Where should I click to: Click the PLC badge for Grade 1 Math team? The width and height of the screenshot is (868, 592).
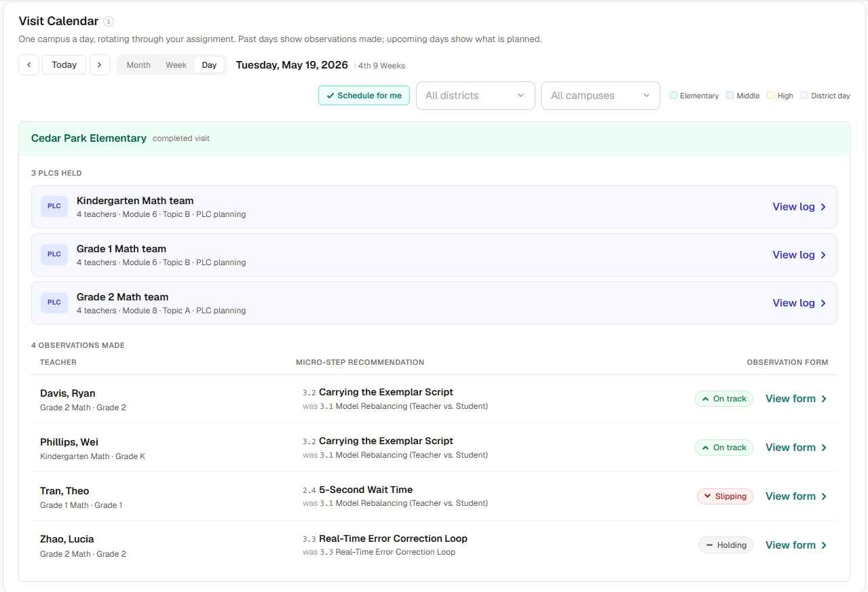[x=54, y=255]
